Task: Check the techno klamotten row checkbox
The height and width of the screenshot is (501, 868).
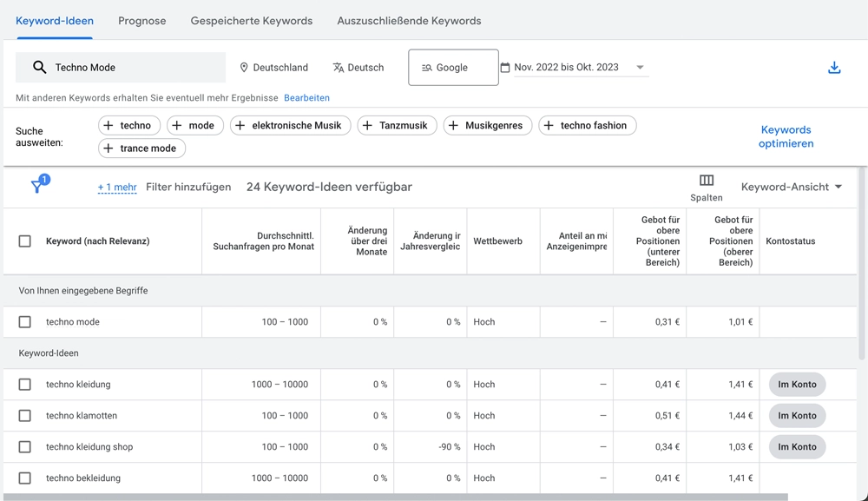Action: tap(25, 416)
